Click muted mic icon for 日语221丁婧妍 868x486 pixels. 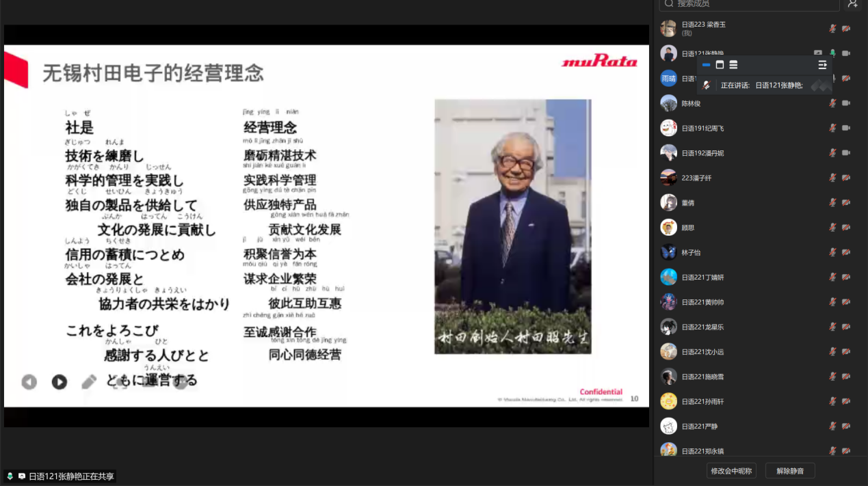tap(832, 277)
